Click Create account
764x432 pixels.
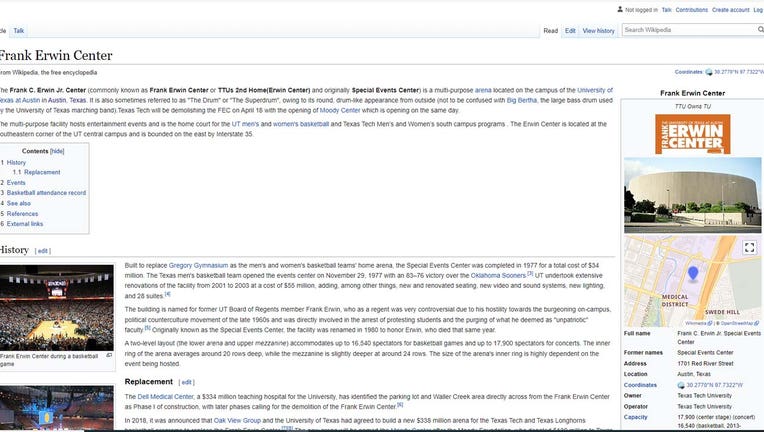click(x=730, y=10)
